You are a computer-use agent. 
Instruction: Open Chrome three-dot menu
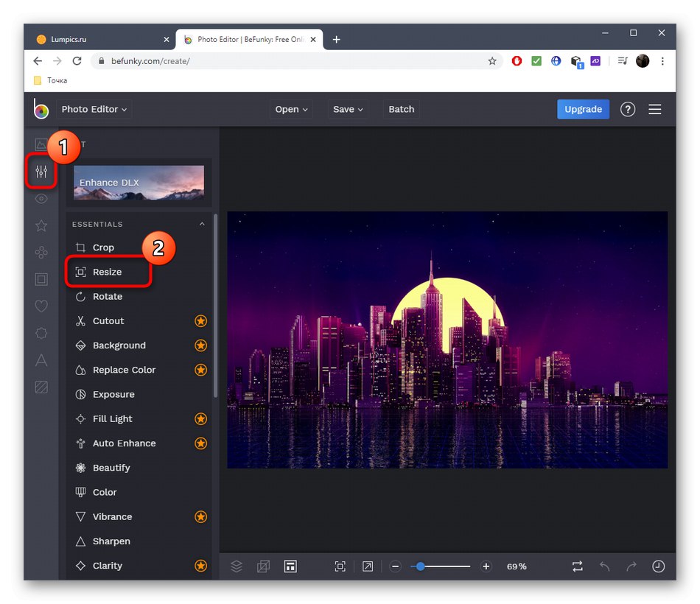(662, 61)
